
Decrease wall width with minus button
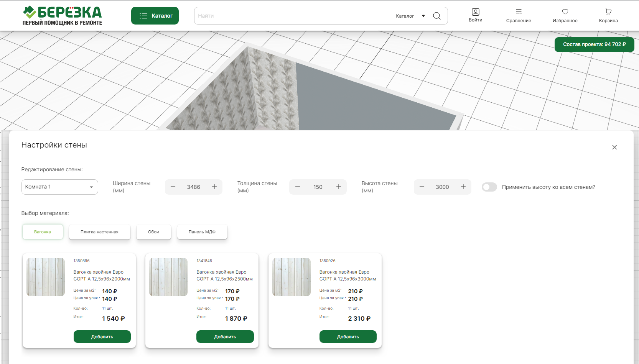pyautogui.click(x=173, y=187)
